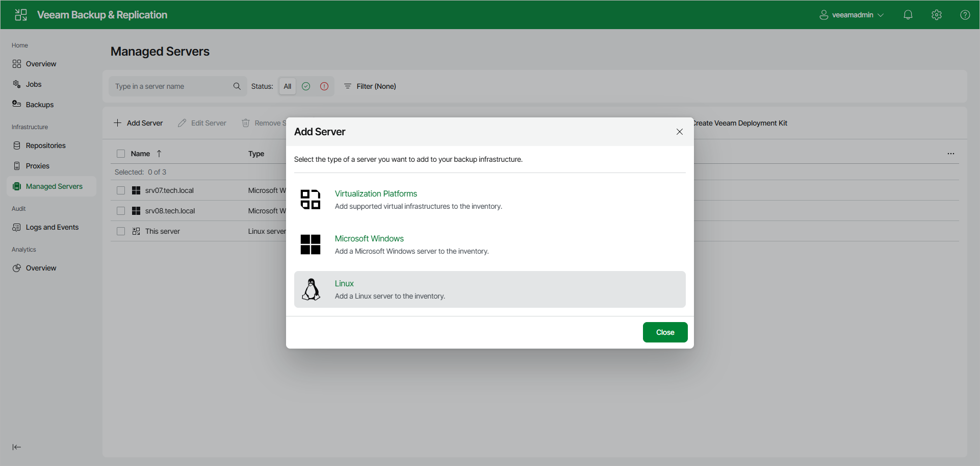Click the Microsoft Windows logo icon
Screen dimensions: 980x466
[311, 244]
